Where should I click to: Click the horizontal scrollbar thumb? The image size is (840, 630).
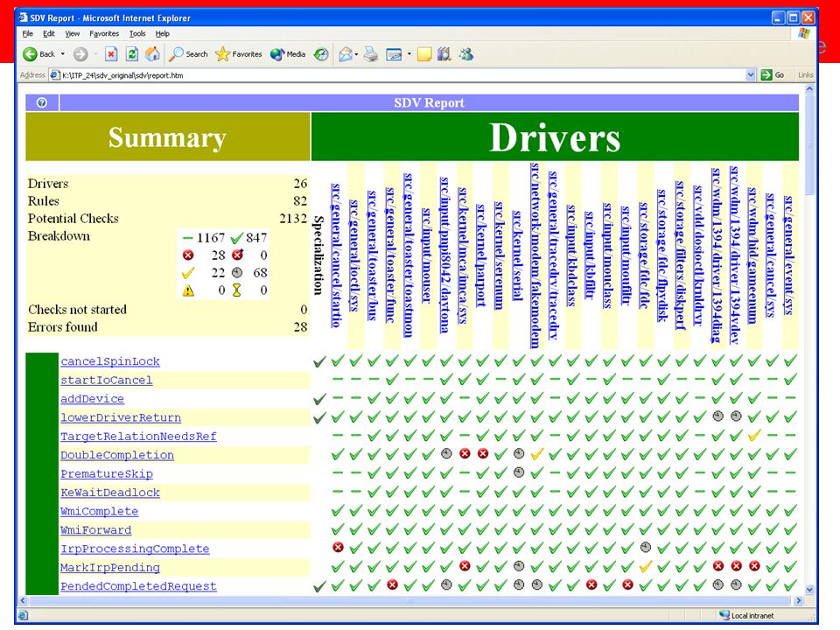click(411, 600)
